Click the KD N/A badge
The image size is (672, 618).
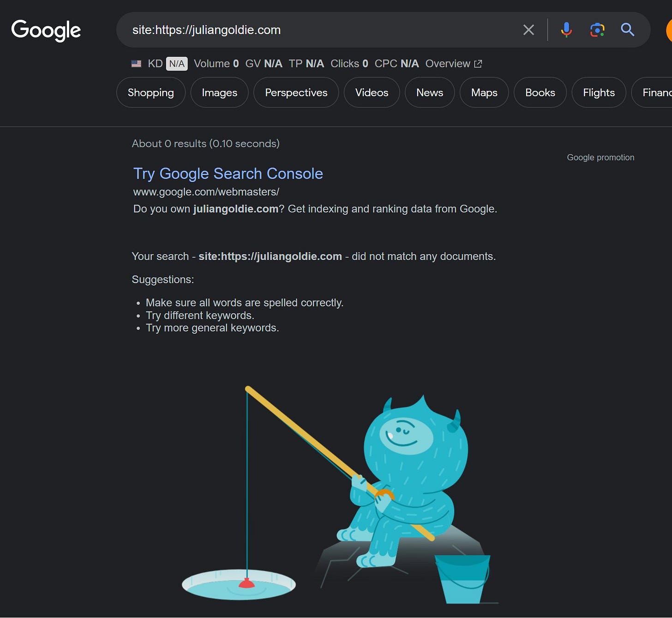(x=176, y=64)
